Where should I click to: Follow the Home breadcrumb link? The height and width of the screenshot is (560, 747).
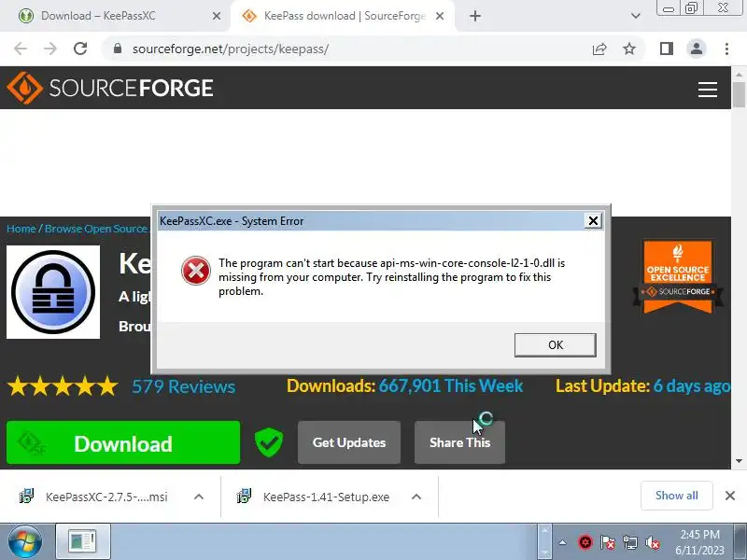[x=21, y=229]
